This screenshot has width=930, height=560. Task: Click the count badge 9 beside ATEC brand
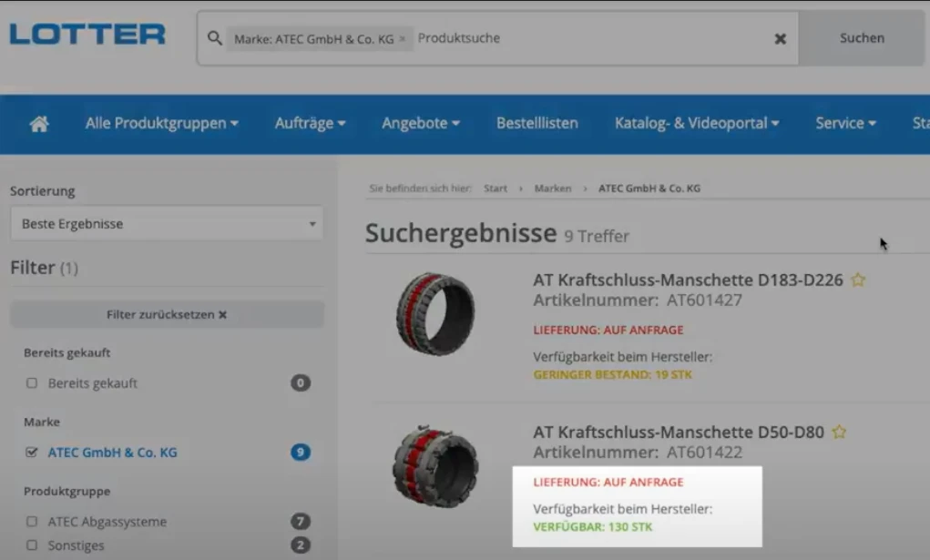click(300, 453)
